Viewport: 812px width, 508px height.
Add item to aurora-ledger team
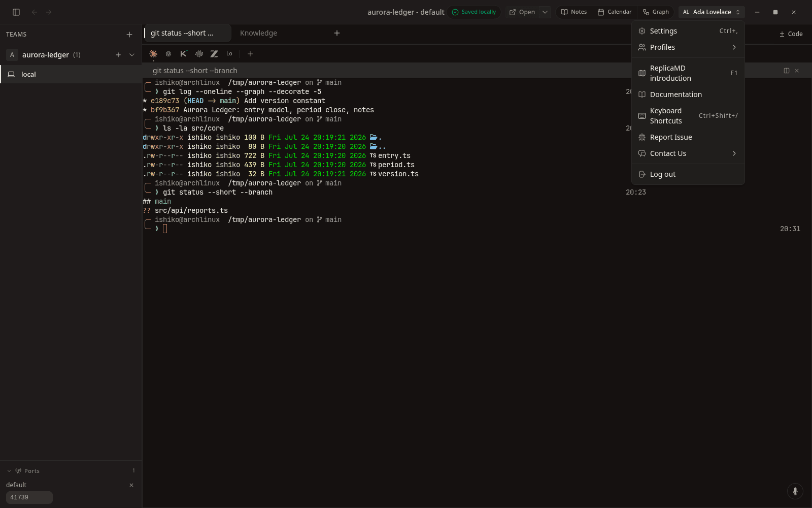[118, 55]
